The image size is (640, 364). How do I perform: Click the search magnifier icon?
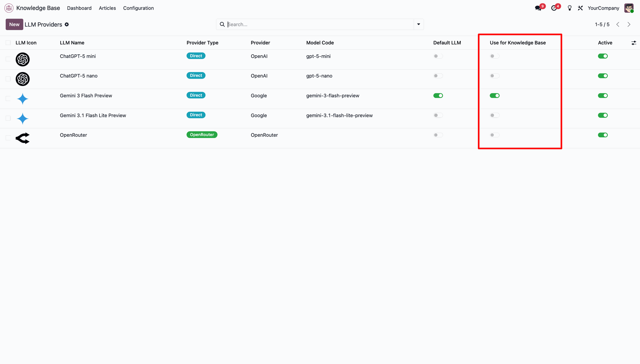(222, 24)
